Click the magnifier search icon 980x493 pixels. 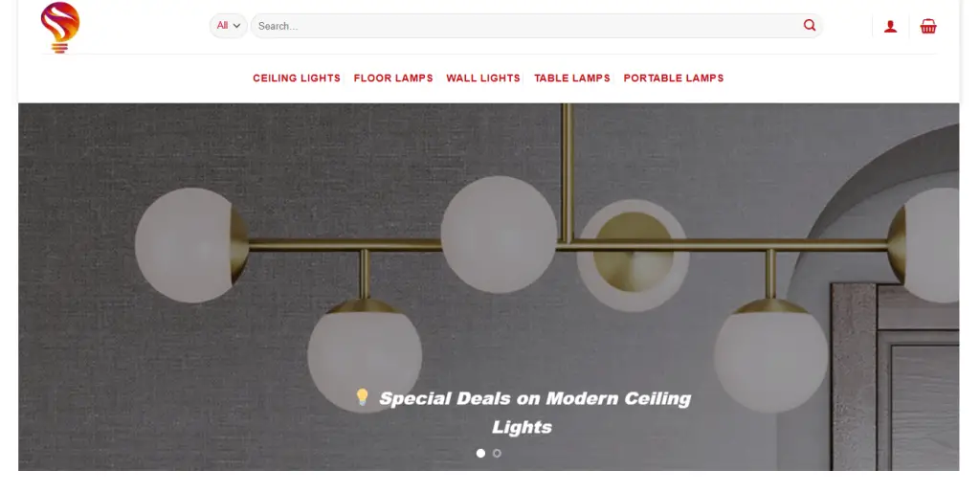click(x=810, y=26)
